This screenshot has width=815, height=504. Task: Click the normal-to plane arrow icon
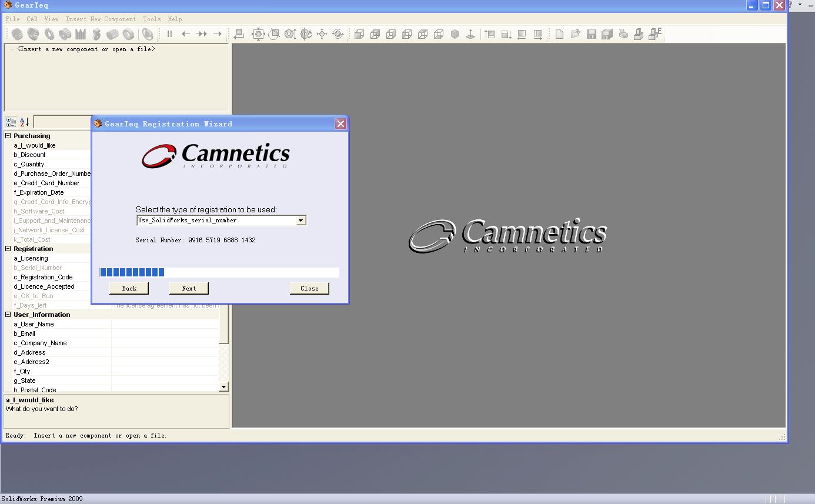[470, 34]
